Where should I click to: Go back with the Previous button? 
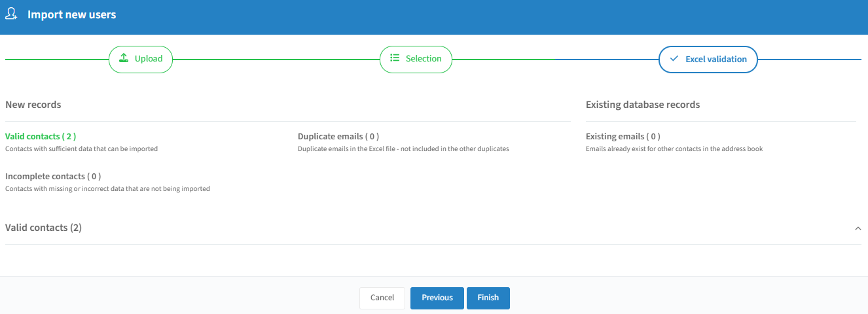point(437,298)
